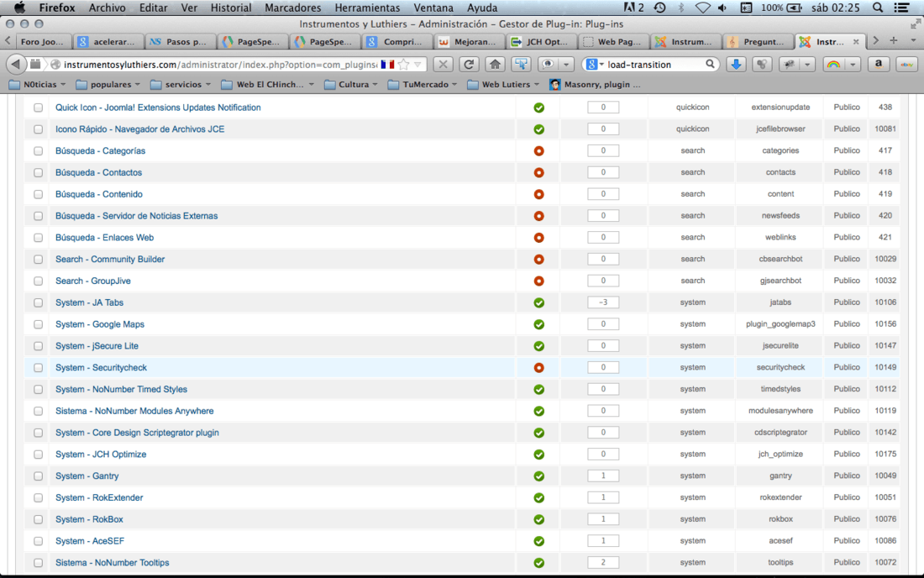Open System - Gantry plugin link
Viewport: 924px width, 578px height.
click(87, 476)
